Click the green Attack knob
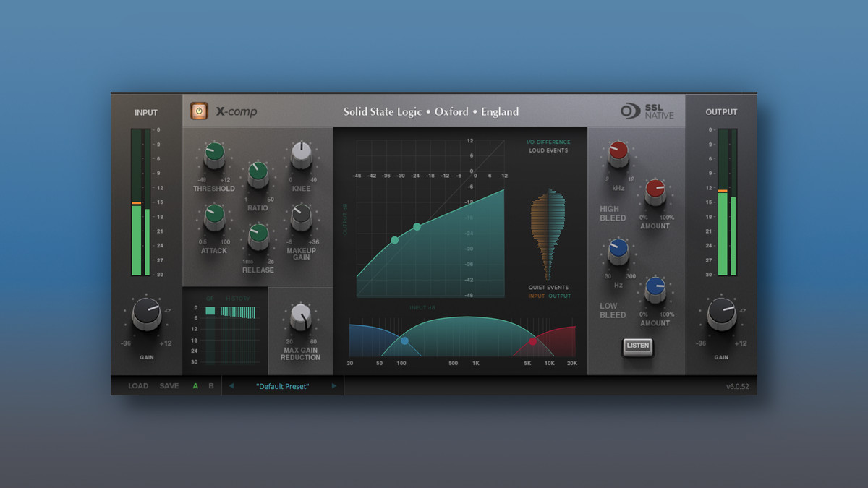 tap(214, 215)
